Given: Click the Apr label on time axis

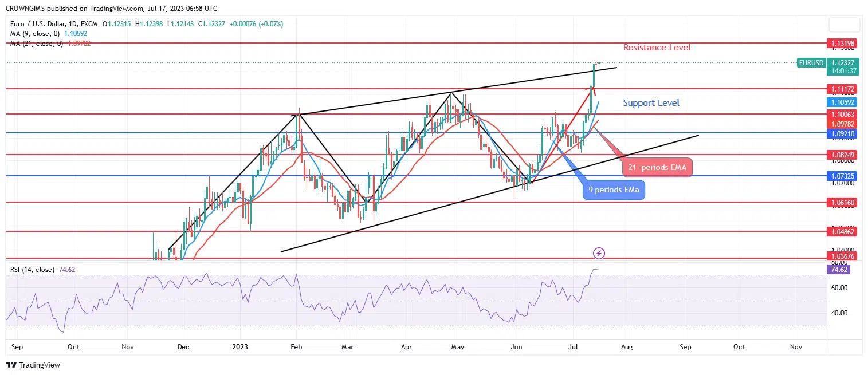Looking at the screenshot, I should click(406, 347).
